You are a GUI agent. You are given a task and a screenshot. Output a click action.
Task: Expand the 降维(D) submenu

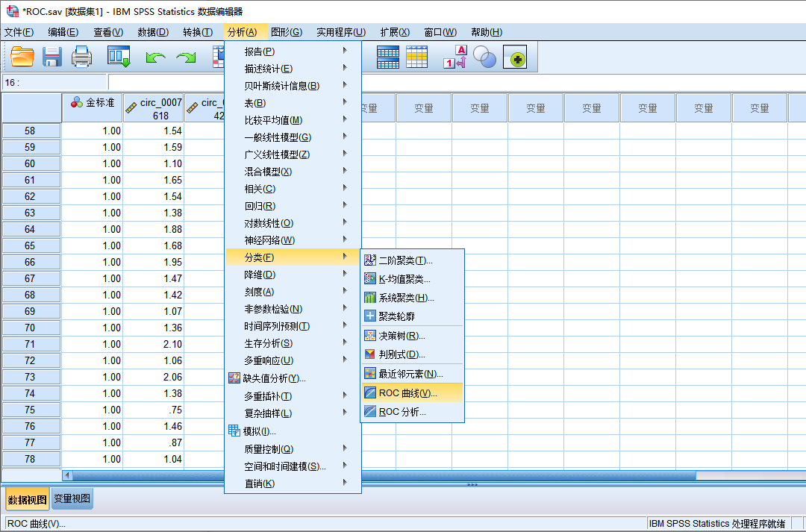(293, 275)
